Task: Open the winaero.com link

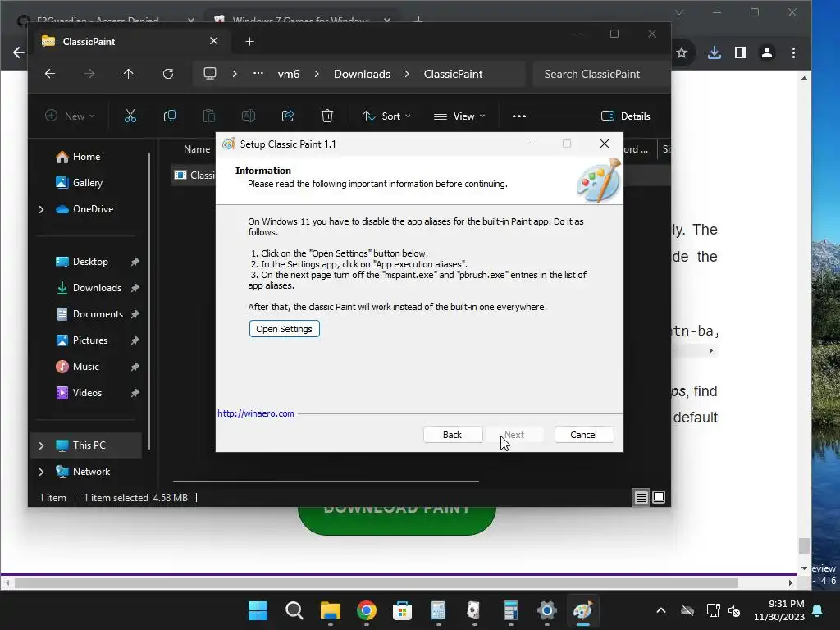Action: tap(256, 413)
